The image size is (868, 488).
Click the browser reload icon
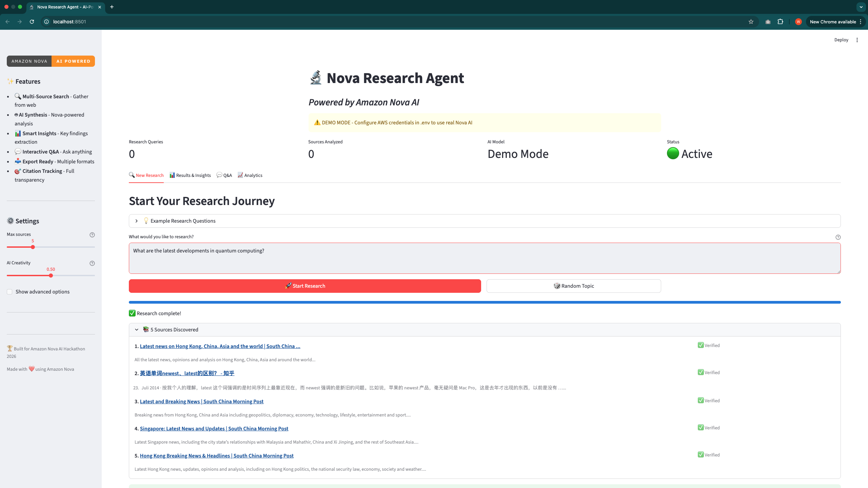click(x=32, y=22)
